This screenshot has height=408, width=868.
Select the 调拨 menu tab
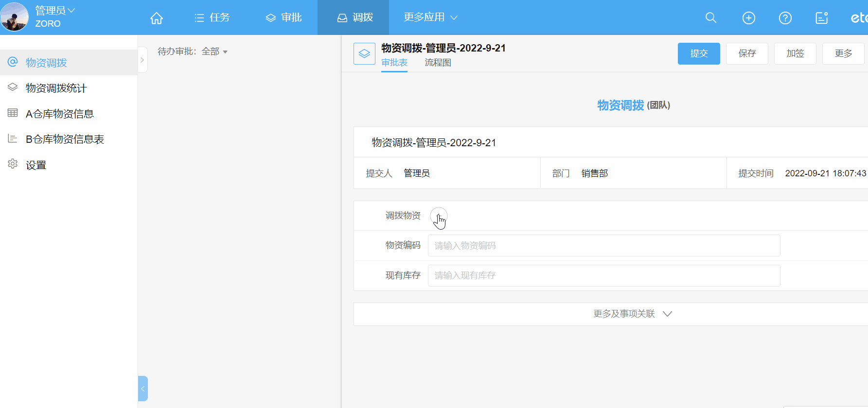tap(354, 17)
